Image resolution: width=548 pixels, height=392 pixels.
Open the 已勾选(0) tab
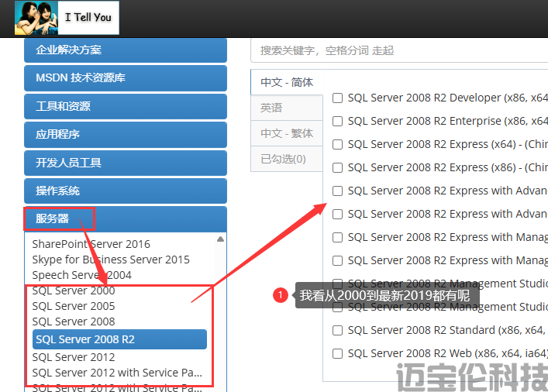[x=287, y=159]
